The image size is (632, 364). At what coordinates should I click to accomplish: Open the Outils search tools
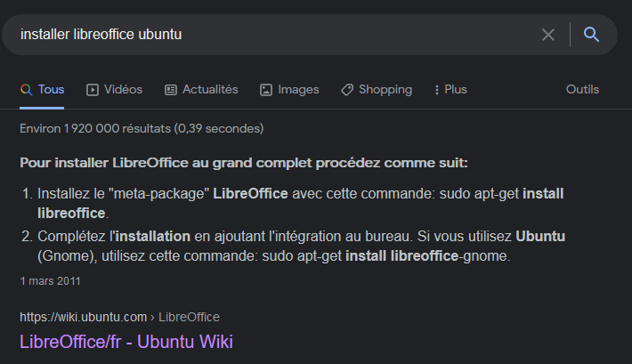pyautogui.click(x=582, y=90)
